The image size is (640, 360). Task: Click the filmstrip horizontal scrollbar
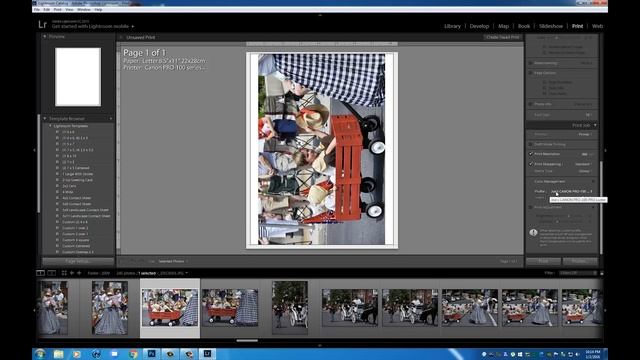[x=247, y=340]
